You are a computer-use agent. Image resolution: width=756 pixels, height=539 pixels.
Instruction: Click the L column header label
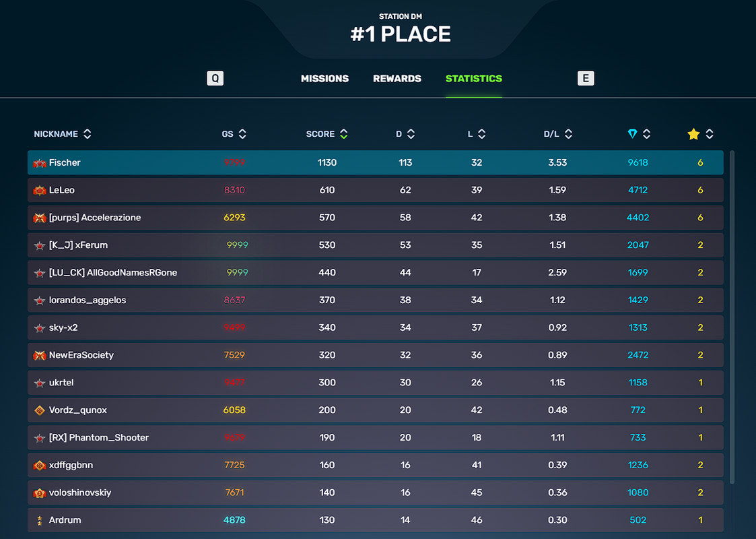click(x=470, y=133)
